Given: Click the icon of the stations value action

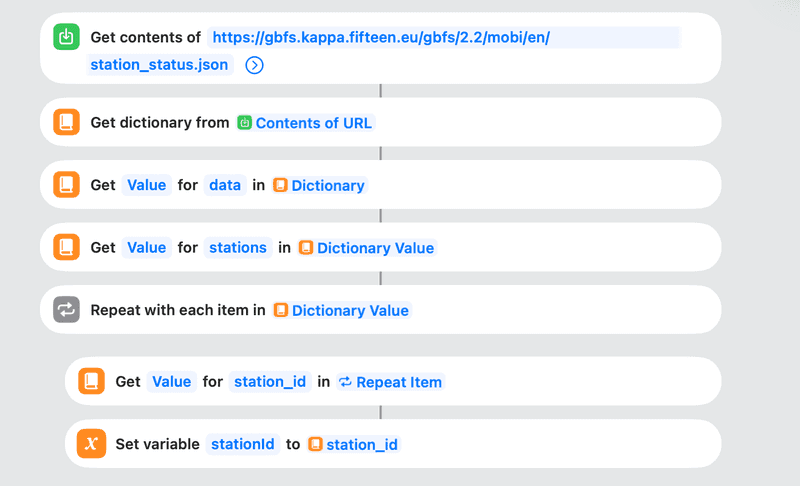Looking at the screenshot, I should (66, 247).
